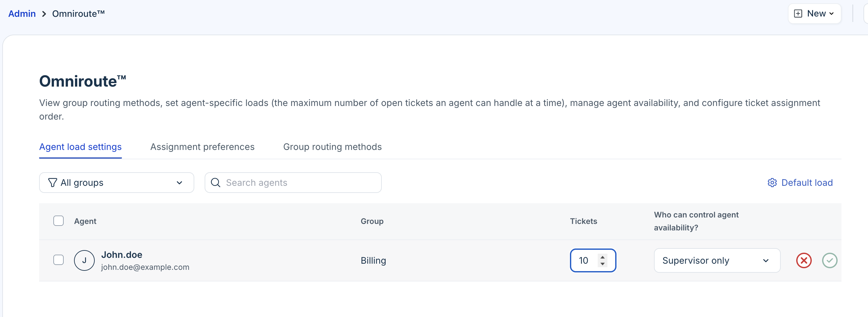Open the Group routing methods tab

click(x=332, y=147)
